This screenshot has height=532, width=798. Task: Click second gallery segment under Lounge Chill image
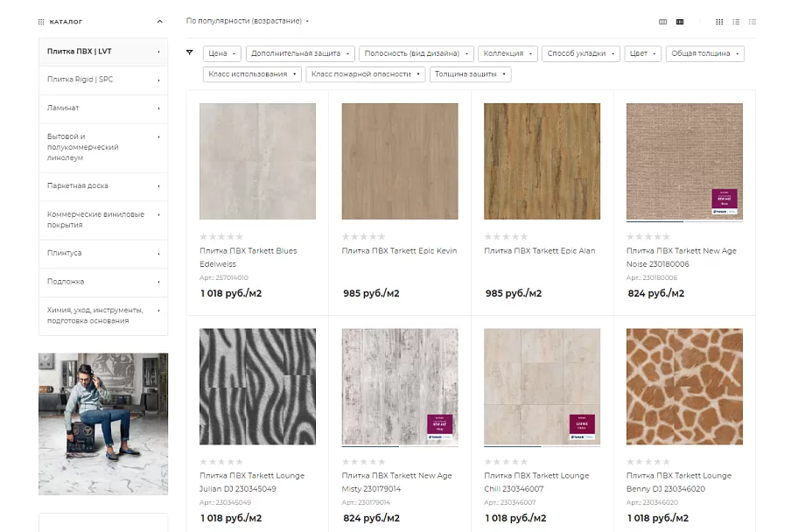[x=571, y=447]
